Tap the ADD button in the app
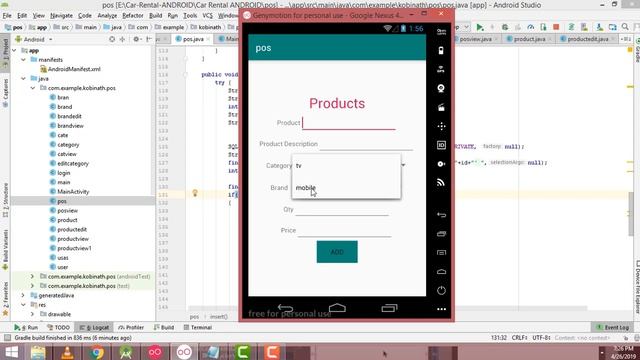640x360 pixels. pos(337,252)
